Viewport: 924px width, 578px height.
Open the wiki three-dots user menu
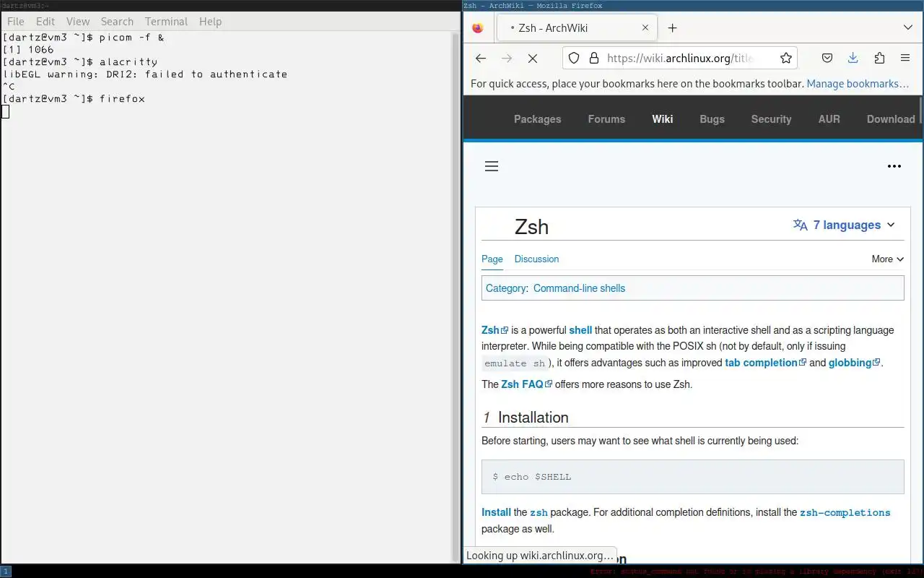[894, 166]
